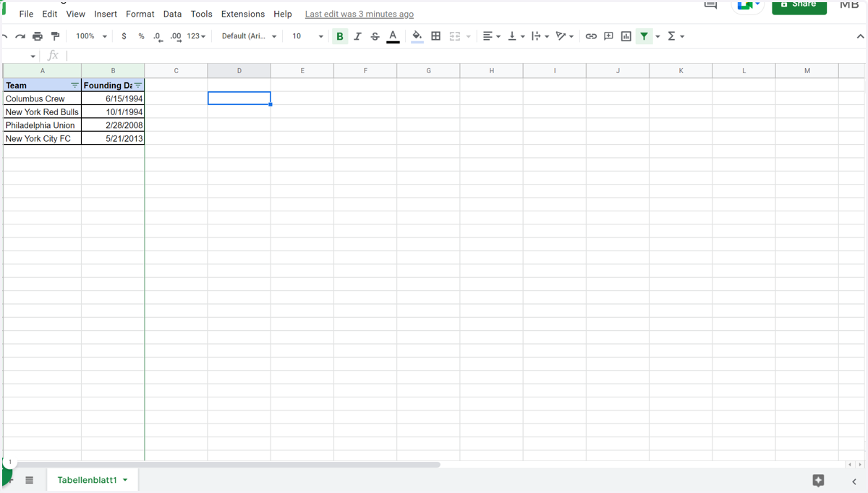The width and height of the screenshot is (868, 493).
Task: Open the Insert menu
Action: (106, 14)
